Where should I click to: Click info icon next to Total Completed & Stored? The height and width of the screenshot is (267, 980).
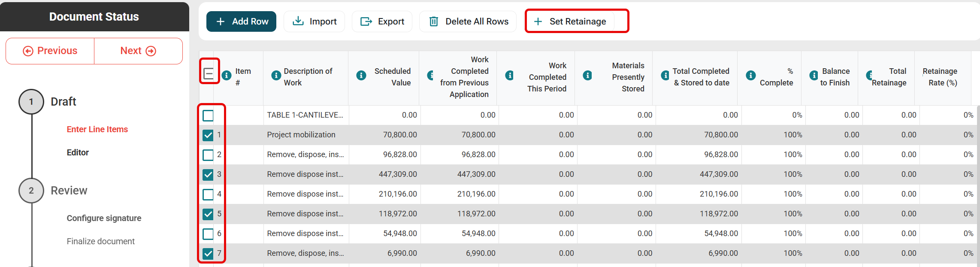665,76
